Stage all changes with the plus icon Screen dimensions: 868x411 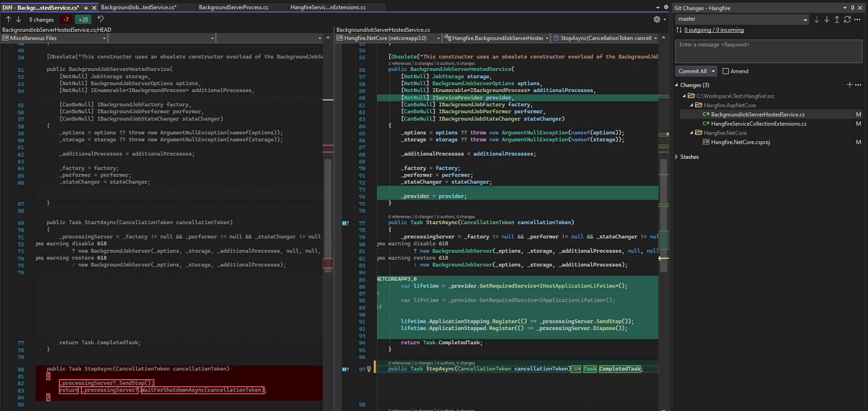850,85
